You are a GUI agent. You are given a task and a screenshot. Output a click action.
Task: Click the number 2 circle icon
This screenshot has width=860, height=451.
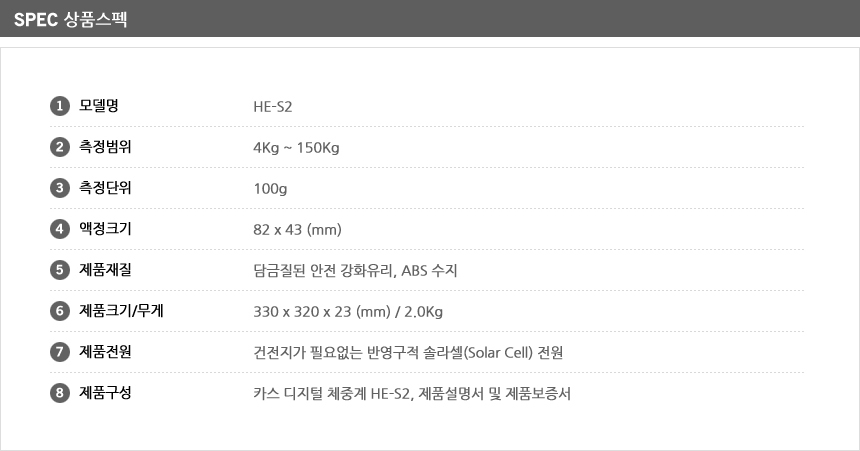click(x=59, y=147)
